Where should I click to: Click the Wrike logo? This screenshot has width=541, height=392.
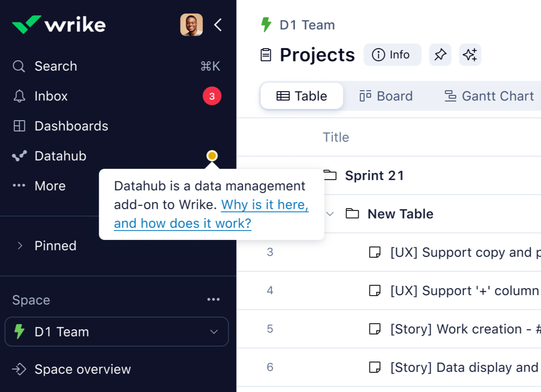coord(59,25)
